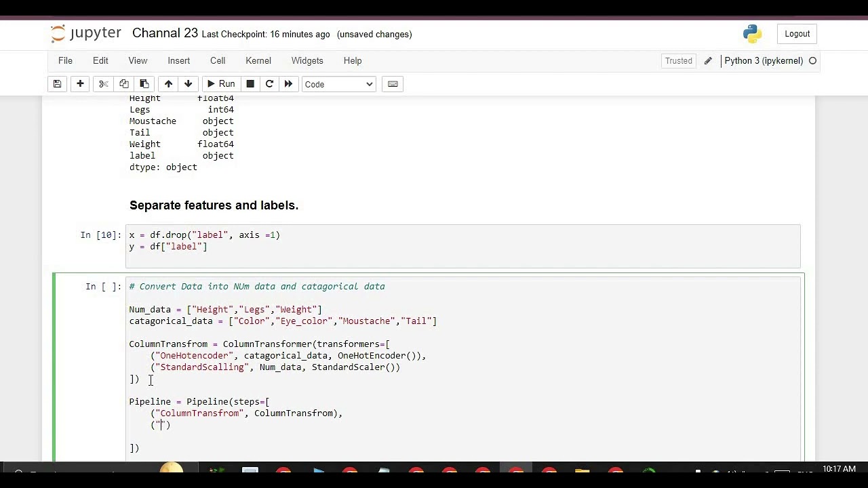This screenshot has height=488, width=868.
Task: Open the Edit menu
Action: (100, 60)
